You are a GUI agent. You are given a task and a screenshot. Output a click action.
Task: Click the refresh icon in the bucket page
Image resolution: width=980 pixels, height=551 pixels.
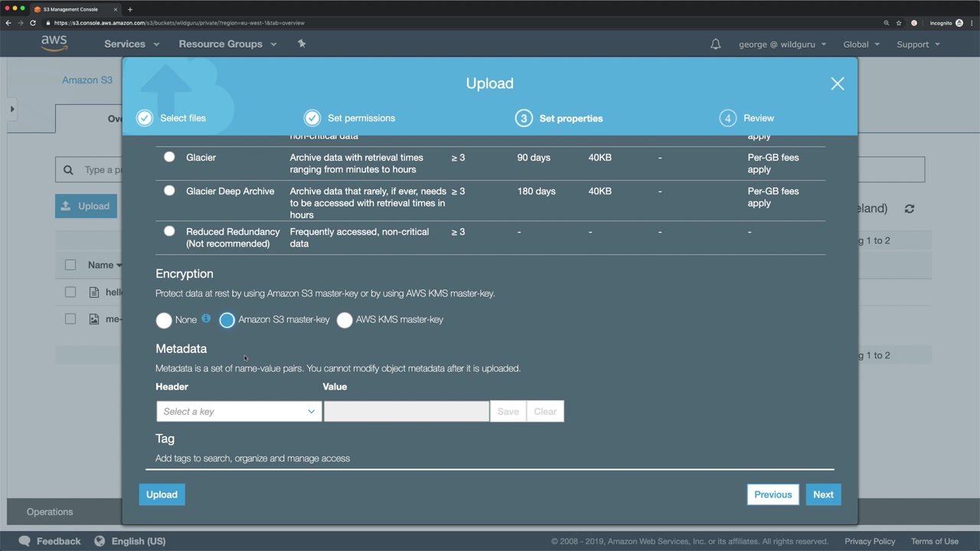910,208
